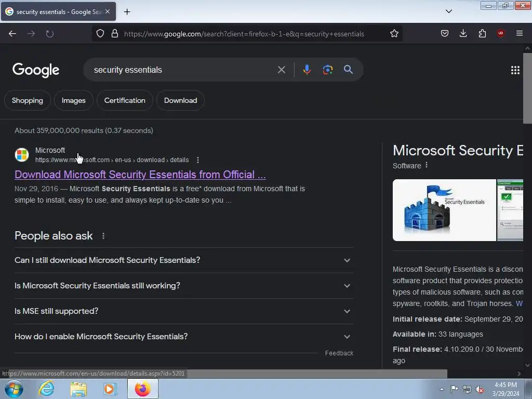Image resolution: width=532 pixels, height=399 pixels.
Task: Select the Shopping filter chip
Action: point(28,100)
